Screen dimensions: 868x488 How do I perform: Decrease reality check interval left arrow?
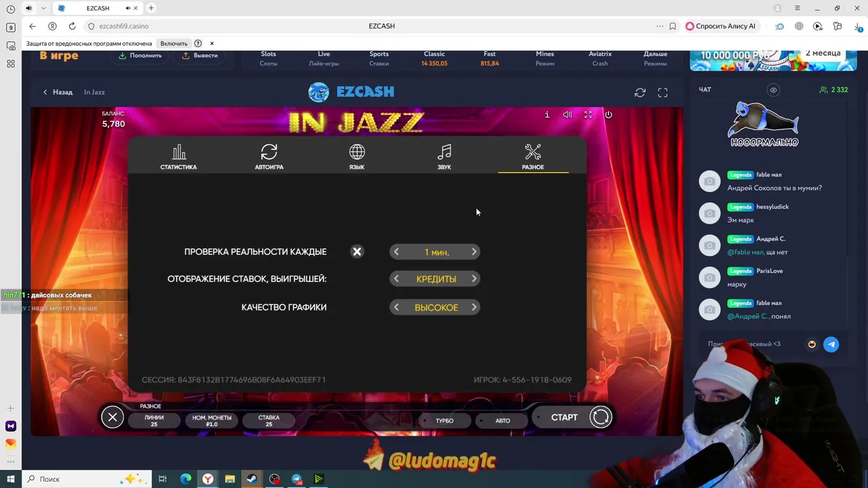pos(397,251)
